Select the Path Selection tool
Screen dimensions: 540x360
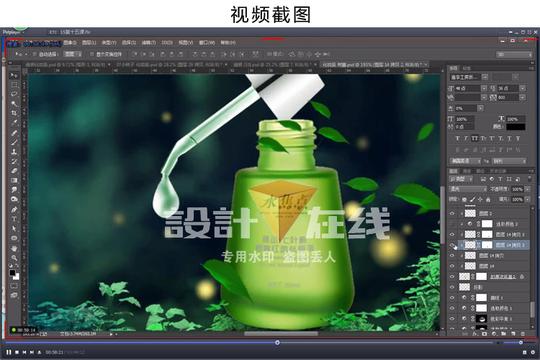tap(14, 228)
